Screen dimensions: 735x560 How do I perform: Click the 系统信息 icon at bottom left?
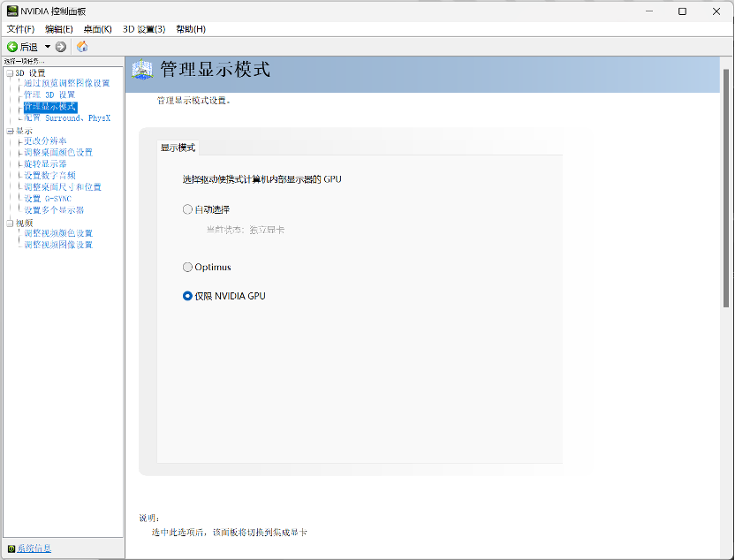[x=11, y=549]
